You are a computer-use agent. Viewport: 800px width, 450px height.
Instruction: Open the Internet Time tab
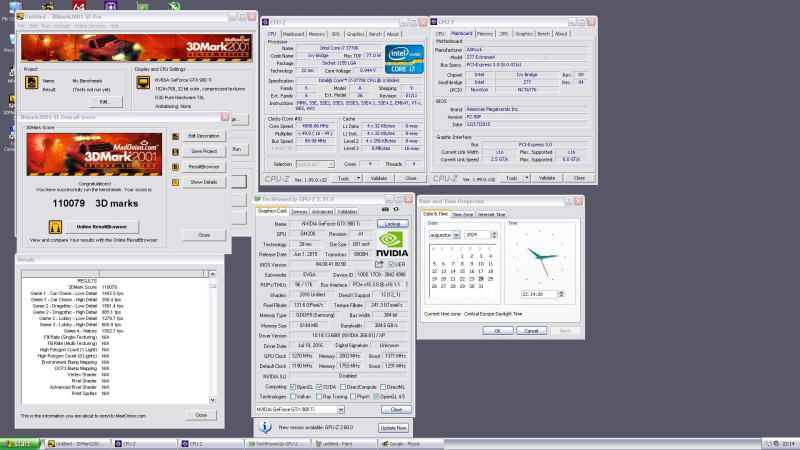(491, 215)
